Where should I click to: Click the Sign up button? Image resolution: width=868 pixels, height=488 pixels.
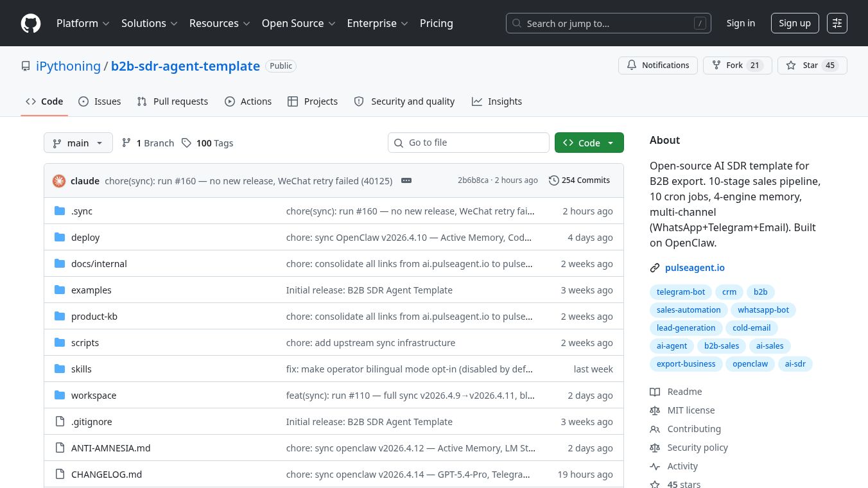[x=794, y=23]
